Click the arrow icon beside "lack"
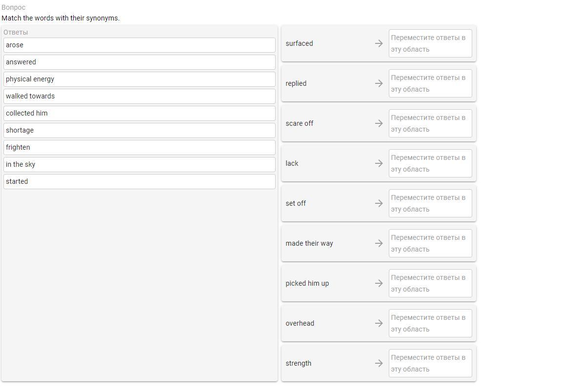 (379, 163)
